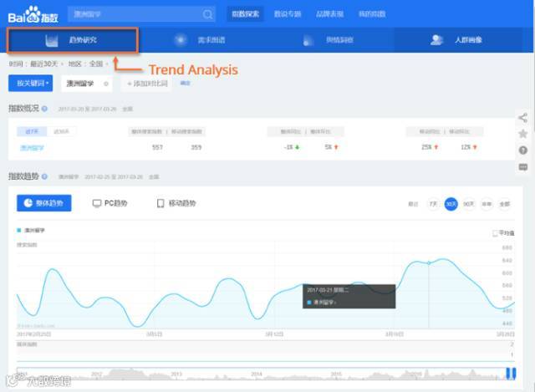Select the 移动趋势 button
This screenshot has width=535, height=392.
point(176,203)
